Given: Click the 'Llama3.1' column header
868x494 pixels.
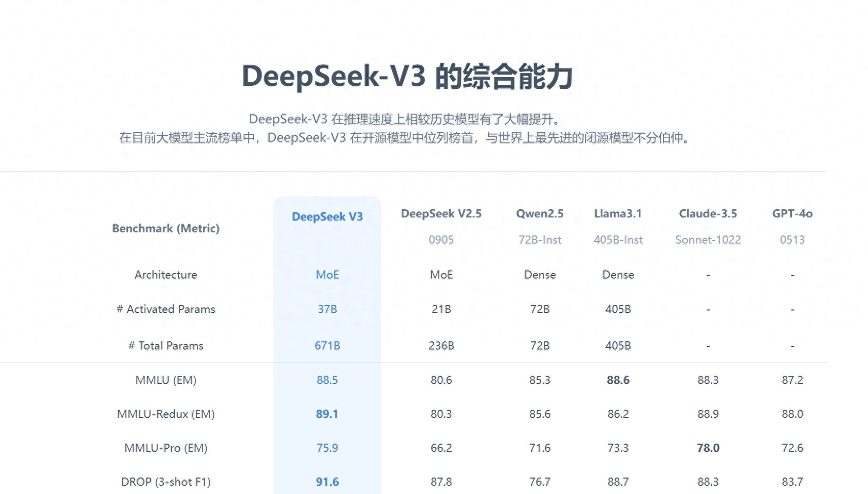Looking at the screenshot, I should [x=618, y=213].
